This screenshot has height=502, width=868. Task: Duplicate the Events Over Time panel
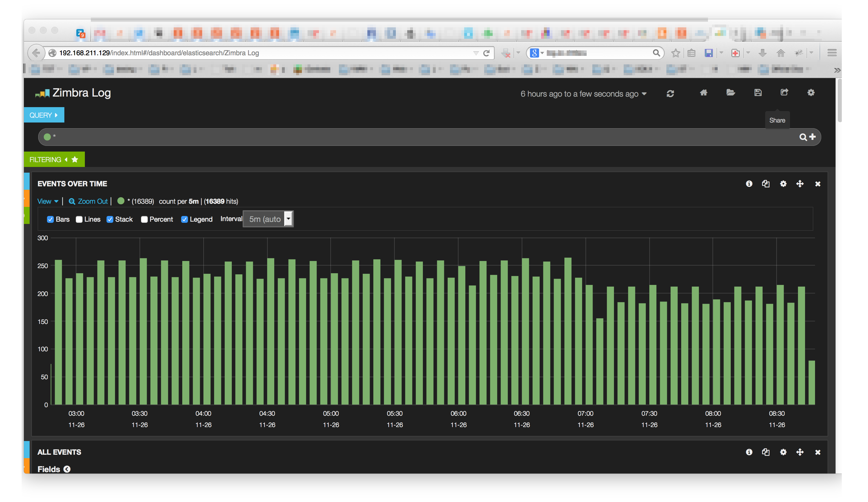765,184
